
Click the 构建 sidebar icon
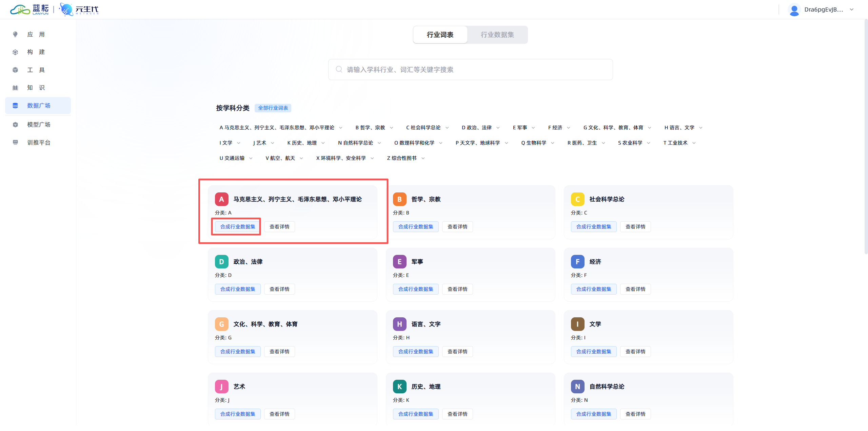[x=15, y=52]
